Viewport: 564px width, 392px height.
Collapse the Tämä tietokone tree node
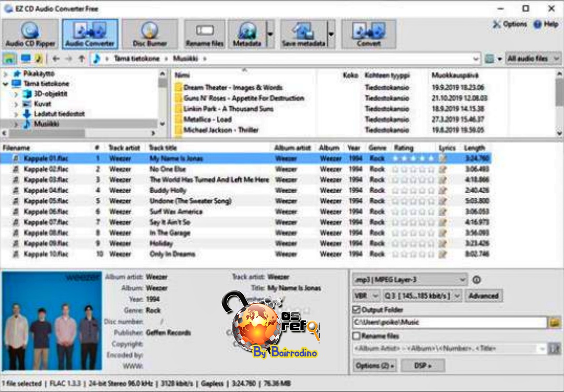pyautogui.click(x=5, y=84)
